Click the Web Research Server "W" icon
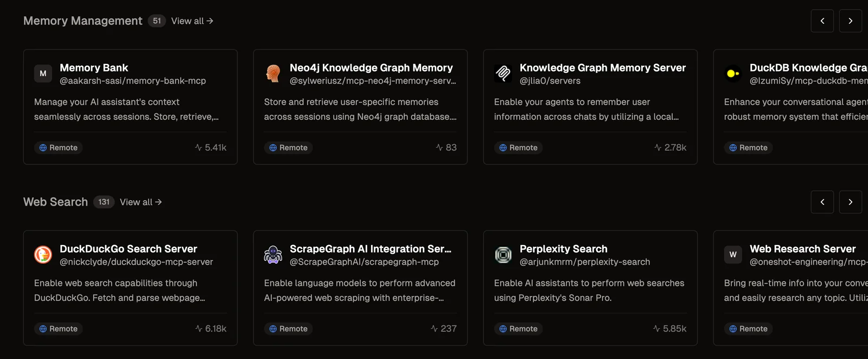 [733, 254]
